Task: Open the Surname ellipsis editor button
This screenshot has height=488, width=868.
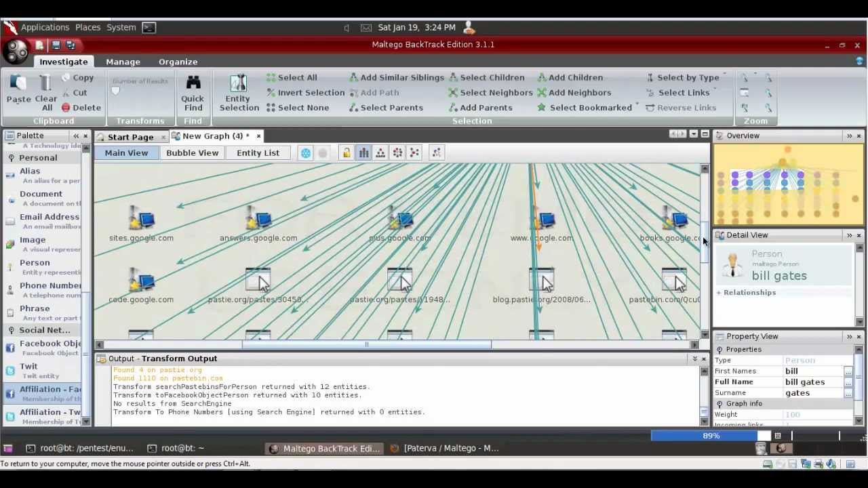Action: click(x=848, y=393)
